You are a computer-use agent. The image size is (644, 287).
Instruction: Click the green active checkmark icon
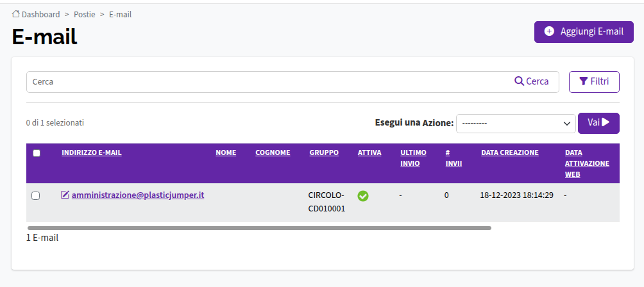point(363,196)
